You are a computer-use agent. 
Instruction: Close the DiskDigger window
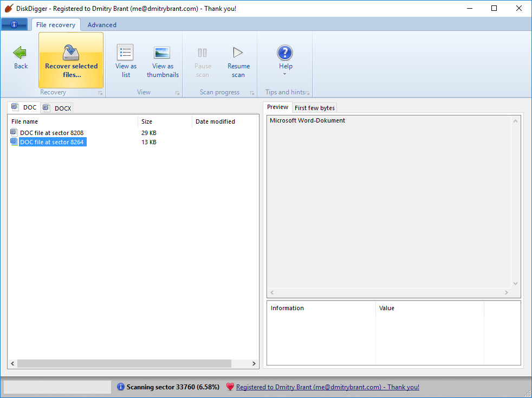coord(519,8)
